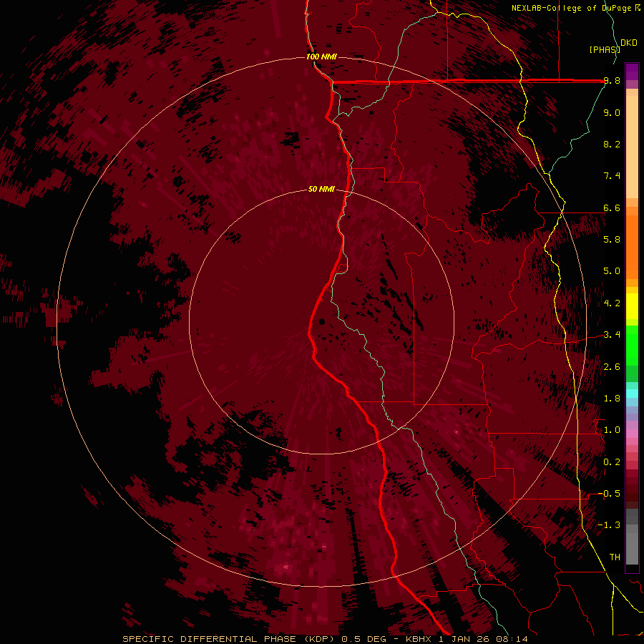Screen dimensions: 644x644
Task: Select the 4.2 scale value
Action: pos(612,303)
